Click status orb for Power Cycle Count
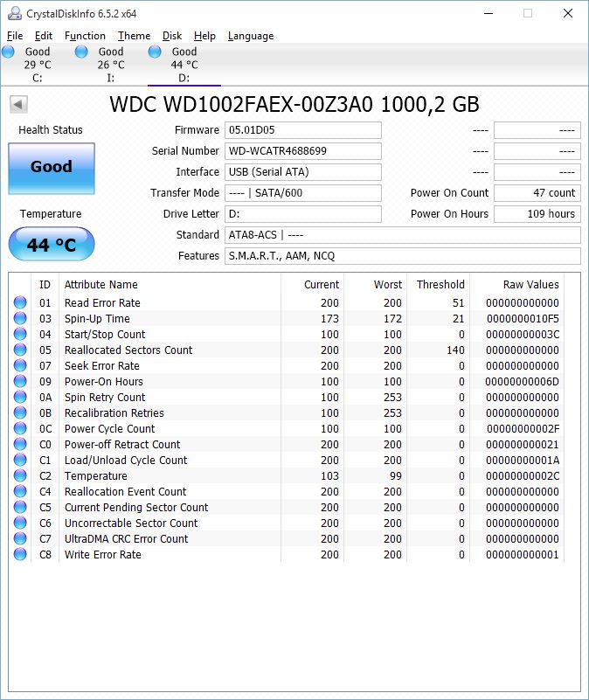This screenshot has height=700, width=589. [20, 428]
